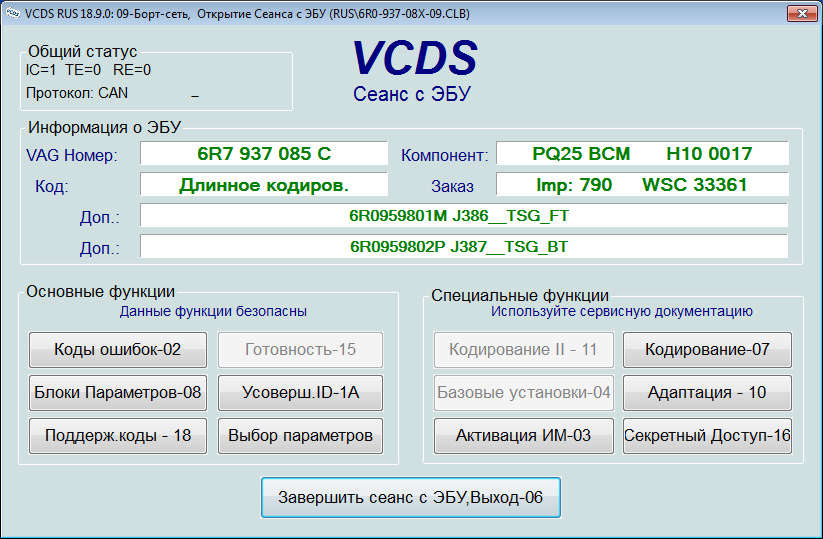The height and width of the screenshot is (539, 823).
Task: Select Компонент field PQ25 BCM H10 0017
Action: [x=642, y=154]
